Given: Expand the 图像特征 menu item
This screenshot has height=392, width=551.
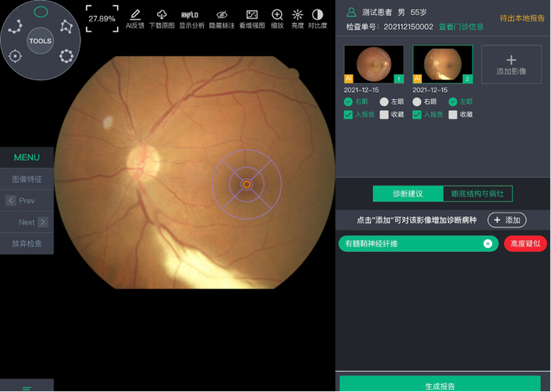Looking at the screenshot, I should click(x=27, y=179).
